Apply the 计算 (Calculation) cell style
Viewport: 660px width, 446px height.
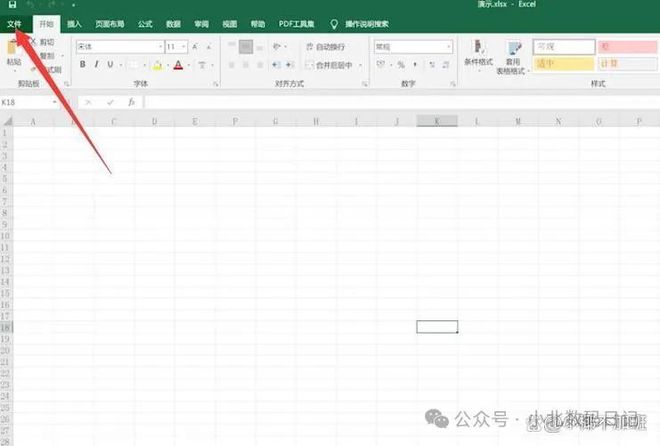pos(627,64)
